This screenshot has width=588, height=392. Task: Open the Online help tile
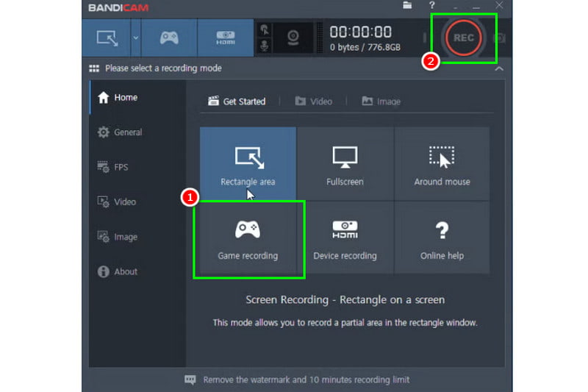[x=442, y=238]
